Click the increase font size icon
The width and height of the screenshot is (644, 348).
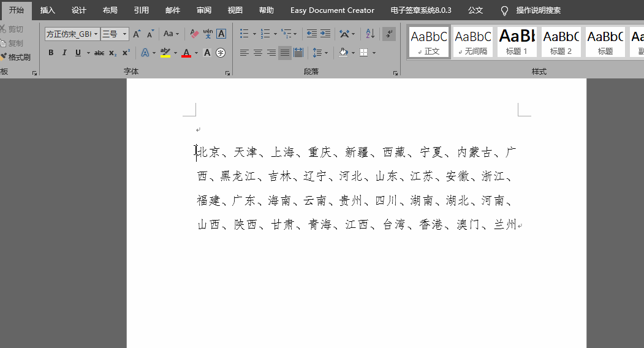[x=137, y=34]
